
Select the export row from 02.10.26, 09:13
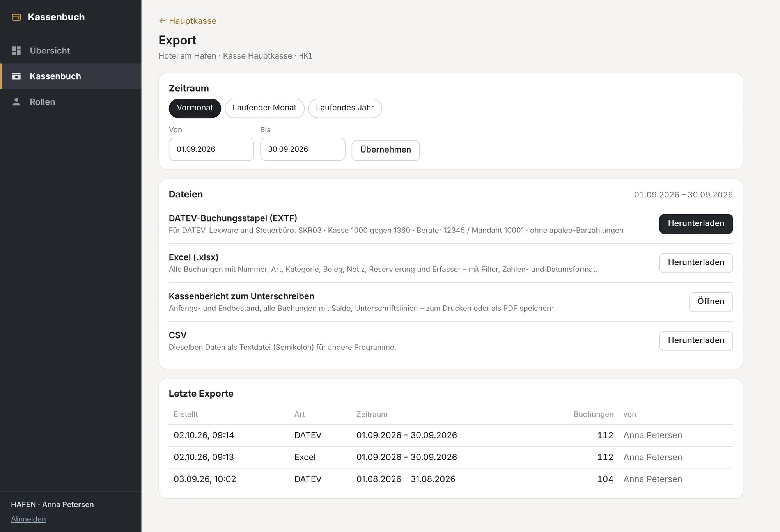[x=451, y=457]
